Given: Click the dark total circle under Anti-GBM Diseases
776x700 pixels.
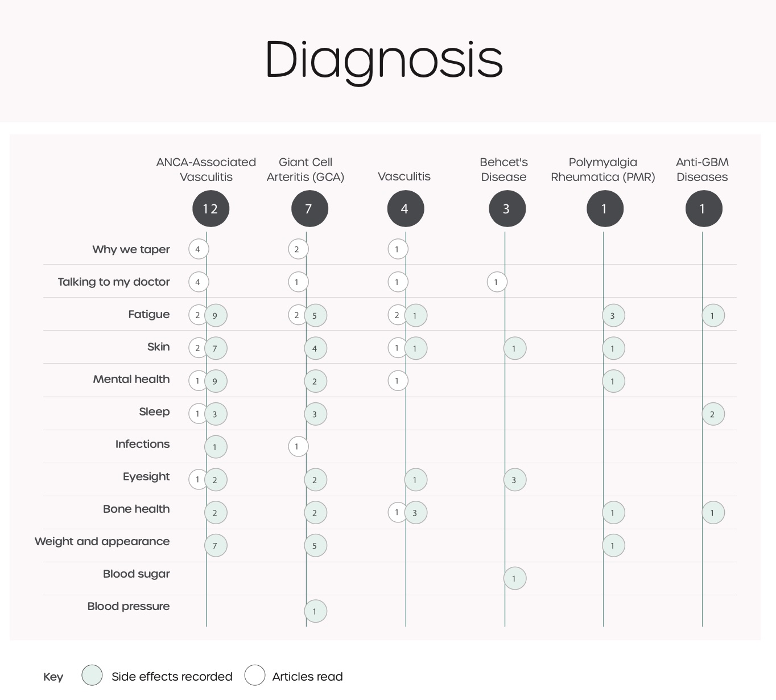Looking at the screenshot, I should tap(703, 209).
